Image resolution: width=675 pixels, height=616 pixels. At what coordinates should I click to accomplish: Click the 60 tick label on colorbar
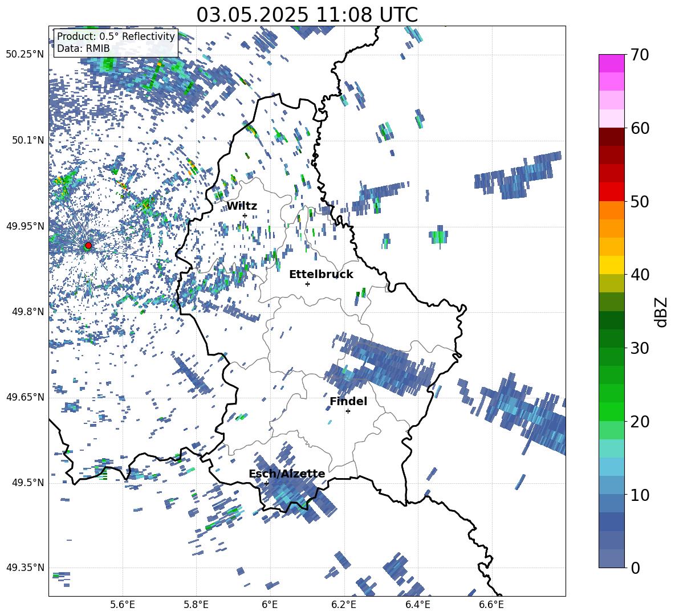[640, 128]
